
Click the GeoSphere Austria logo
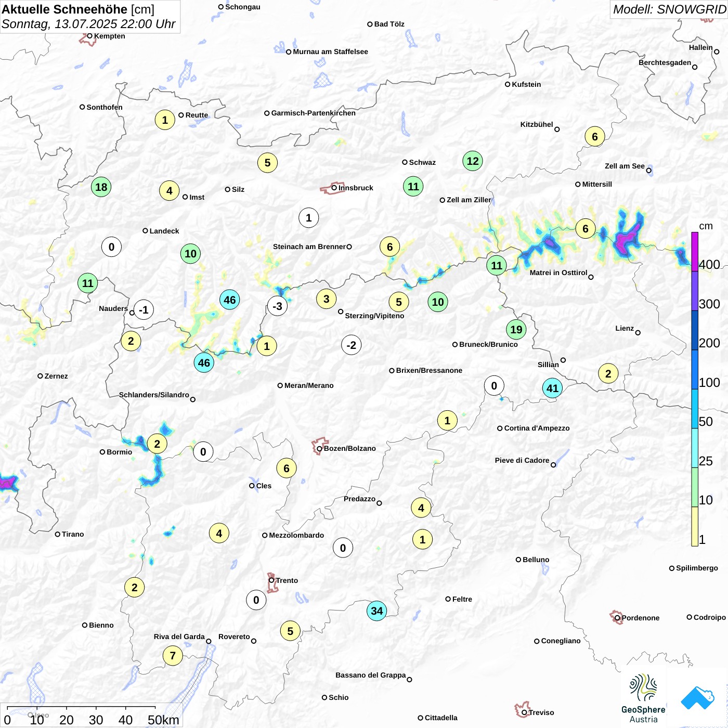pos(643,698)
